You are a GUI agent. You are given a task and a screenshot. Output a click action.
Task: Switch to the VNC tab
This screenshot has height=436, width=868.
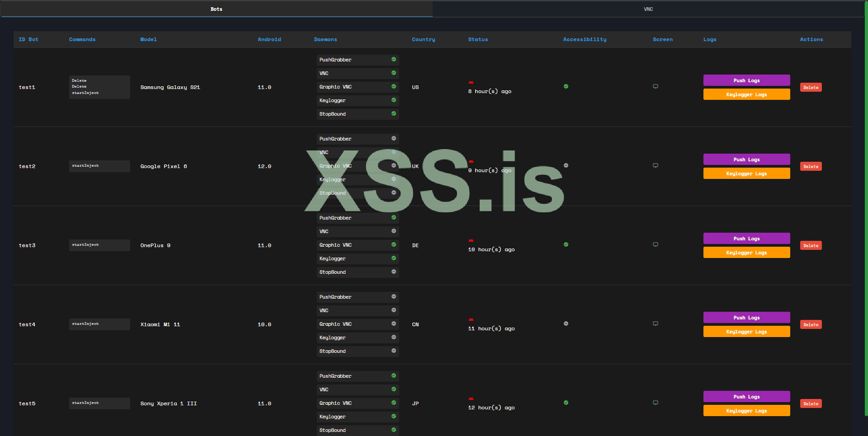pyautogui.click(x=648, y=9)
